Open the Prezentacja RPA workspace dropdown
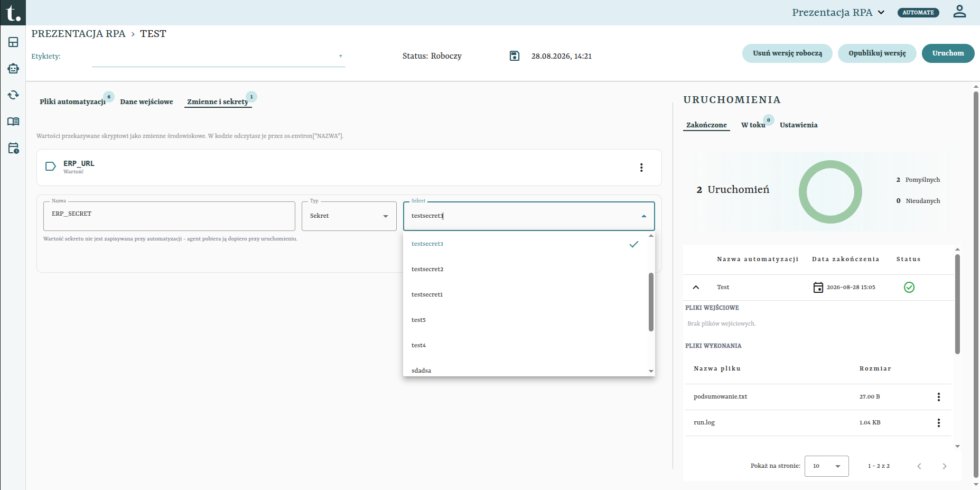Viewport: 980px width, 490px height. [838, 12]
